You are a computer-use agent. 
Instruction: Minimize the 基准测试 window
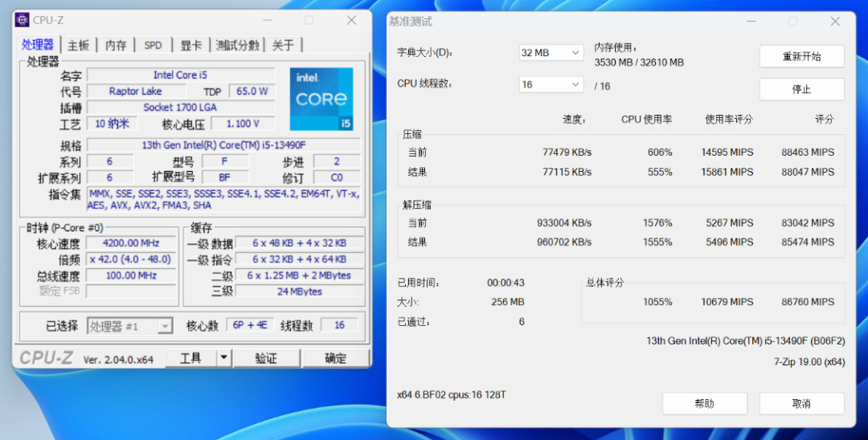pos(751,22)
